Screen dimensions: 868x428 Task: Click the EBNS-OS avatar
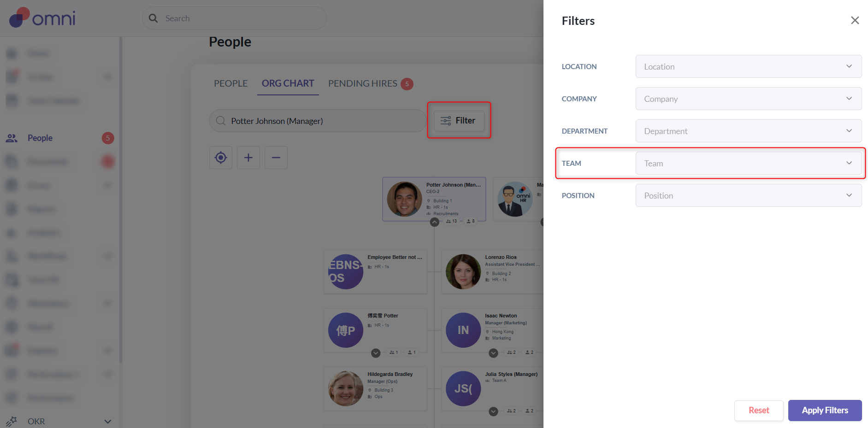click(346, 272)
